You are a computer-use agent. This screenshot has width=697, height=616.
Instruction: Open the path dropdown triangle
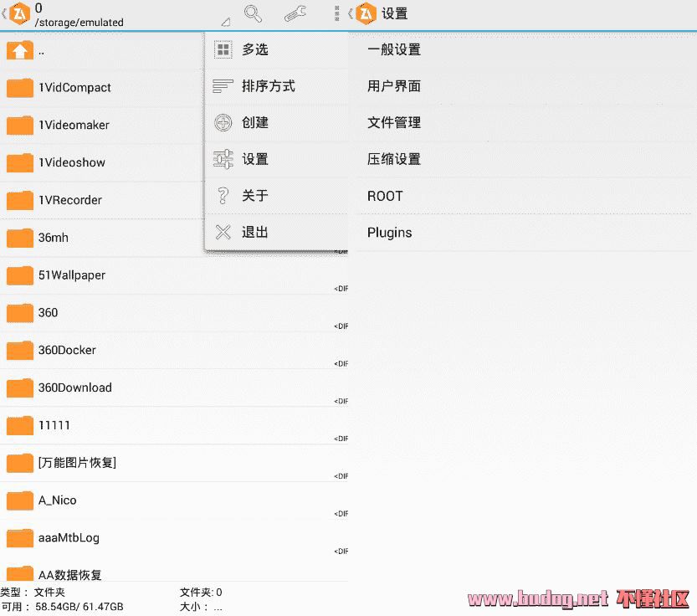pyautogui.click(x=226, y=22)
